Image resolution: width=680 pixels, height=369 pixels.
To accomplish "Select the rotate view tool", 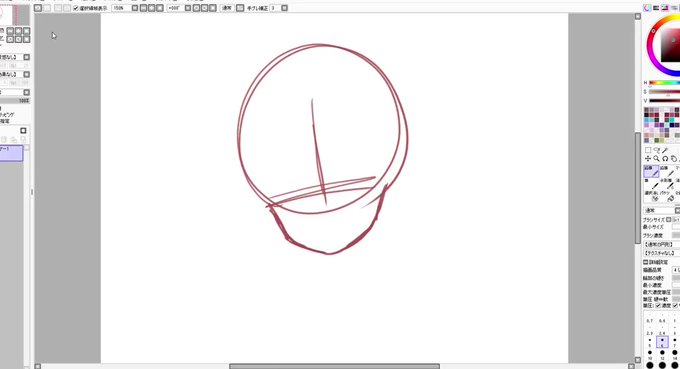I will [x=665, y=159].
